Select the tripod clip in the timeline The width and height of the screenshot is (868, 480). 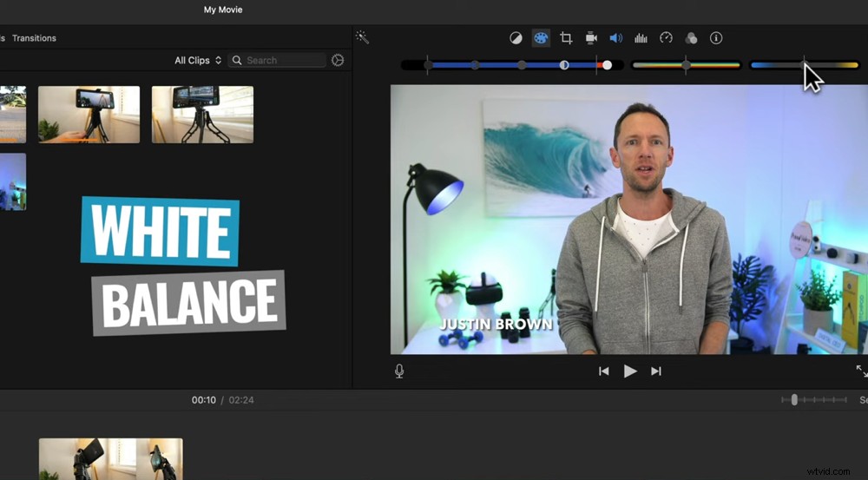pyautogui.click(x=111, y=459)
